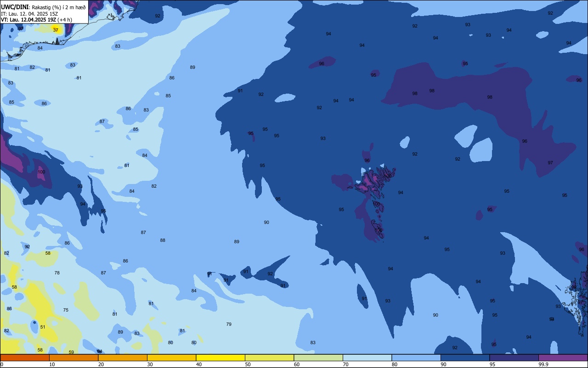Select the legend tick label '60'
This screenshot has height=368, width=588.
[297, 364]
